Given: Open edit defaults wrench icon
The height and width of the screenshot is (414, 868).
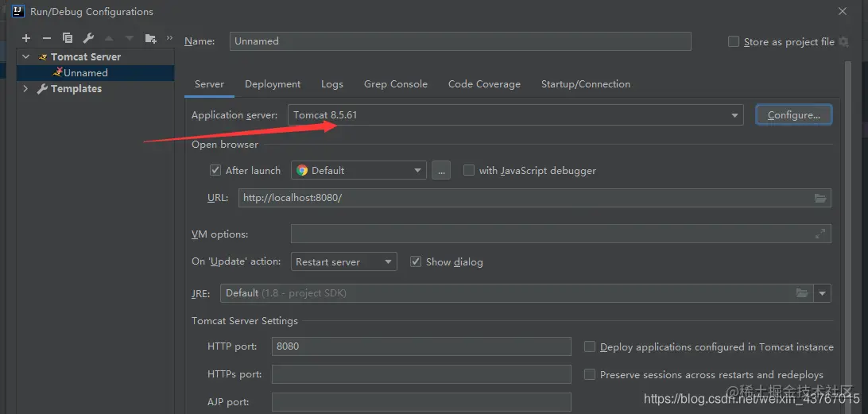Looking at the screenshot, I should pyautogui.click(x=88, y=38).
